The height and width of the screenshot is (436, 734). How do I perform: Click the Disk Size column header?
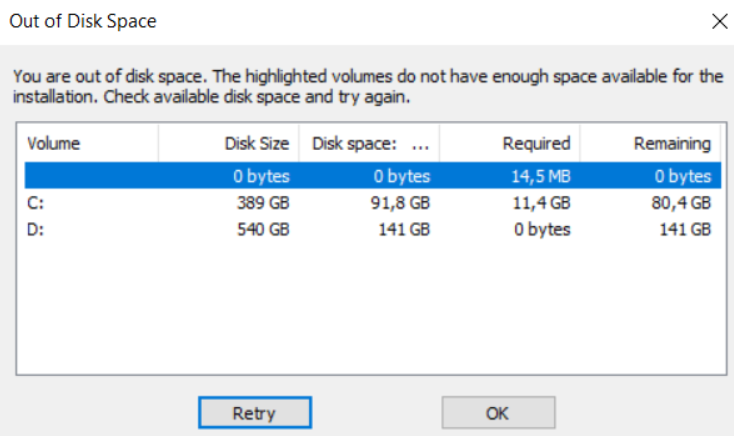tap(228, 144)
